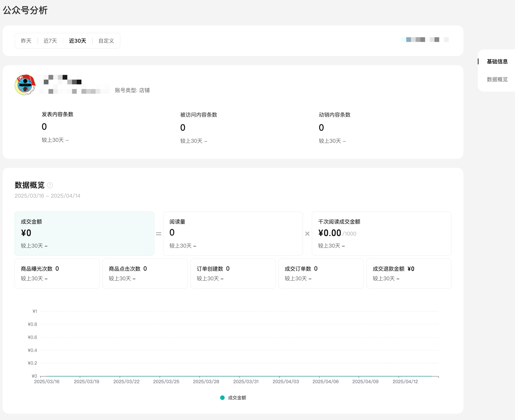
Task: Select the 昨天 time range tab
Action: (26, 41)
